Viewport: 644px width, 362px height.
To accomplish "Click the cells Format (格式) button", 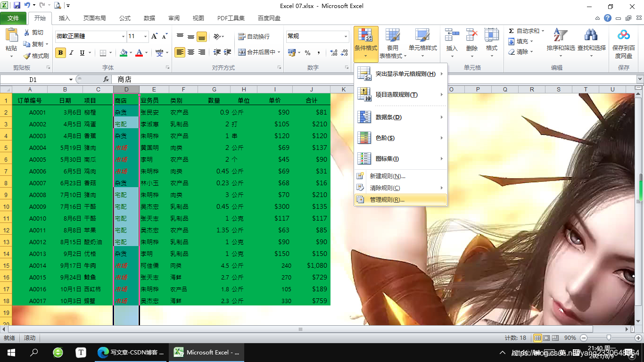I will coord(492,44).
